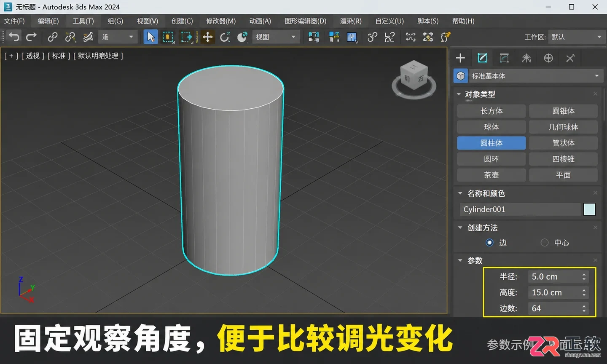Switch to the Modify panel icon
The height and width of the screenshot is (364, 607).
coord(482,58)
